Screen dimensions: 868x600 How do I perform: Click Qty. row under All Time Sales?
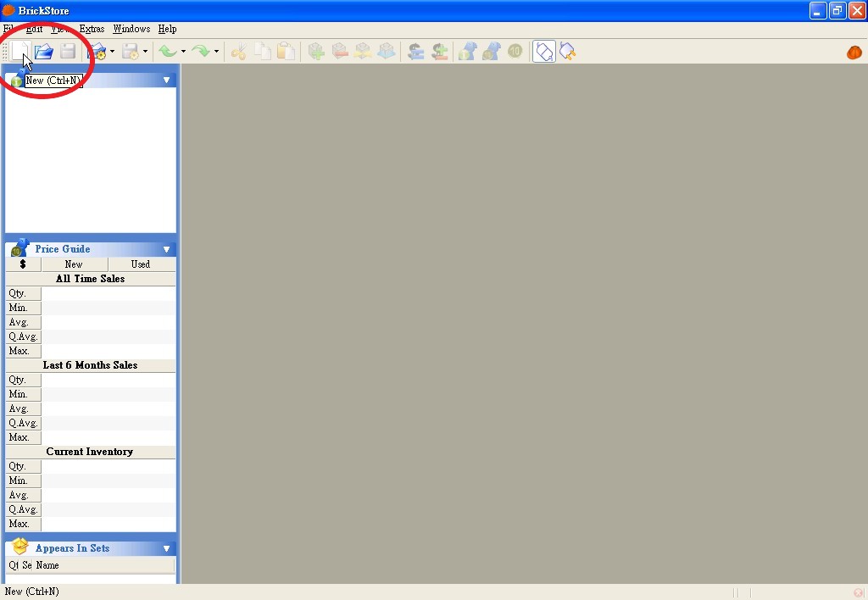(90, 293)
